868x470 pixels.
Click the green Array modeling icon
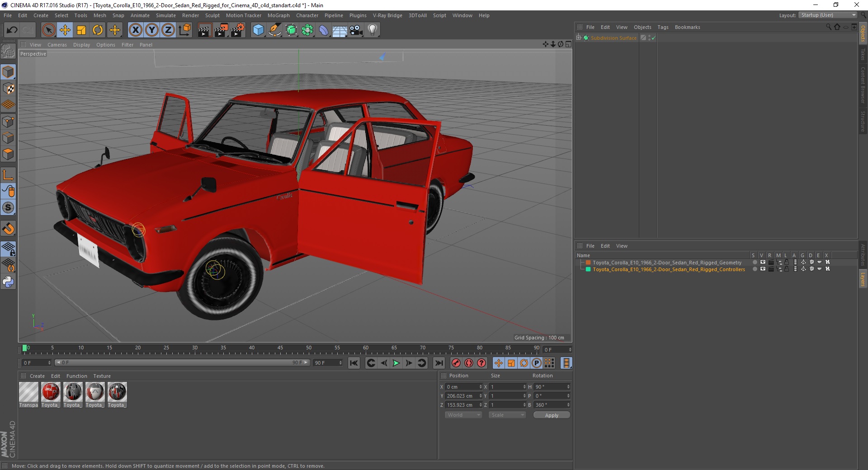point(307,30)
